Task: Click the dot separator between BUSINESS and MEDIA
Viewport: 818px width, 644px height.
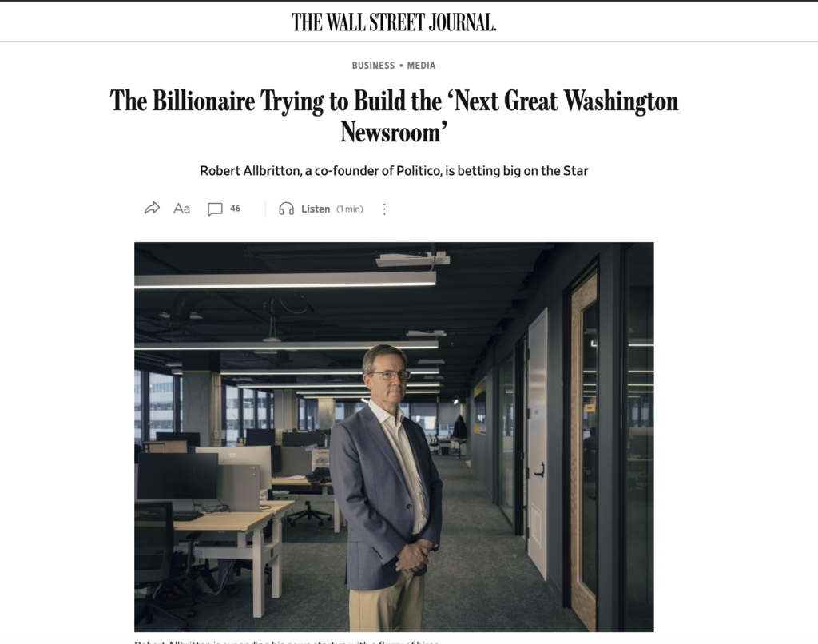Action: [401, 66]
